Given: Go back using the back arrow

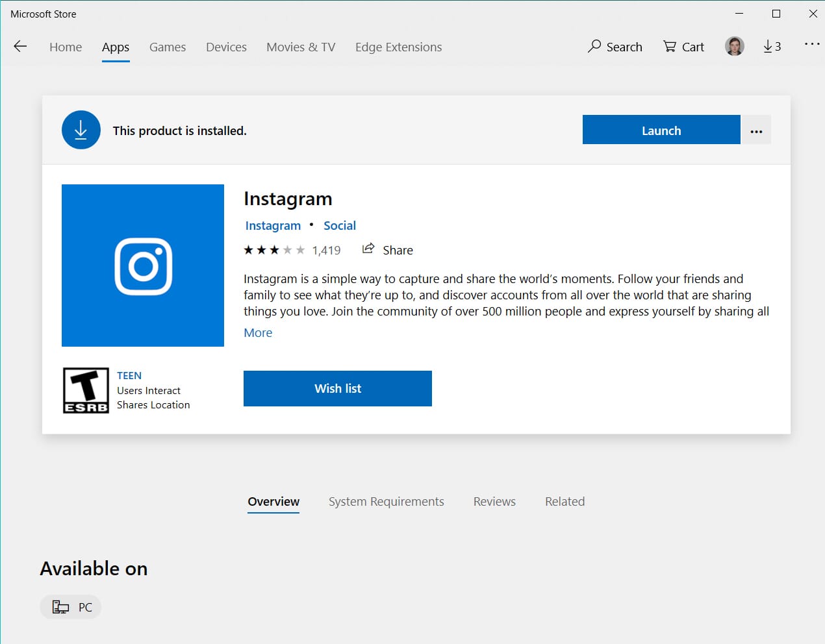Looking at the screenshot, I should click(x=20, y=46).
